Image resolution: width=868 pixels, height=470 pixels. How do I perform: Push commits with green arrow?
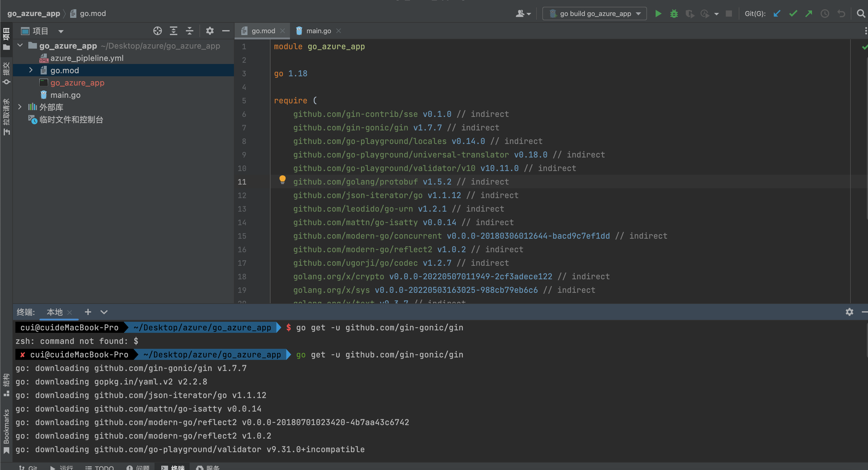point(809,14)
